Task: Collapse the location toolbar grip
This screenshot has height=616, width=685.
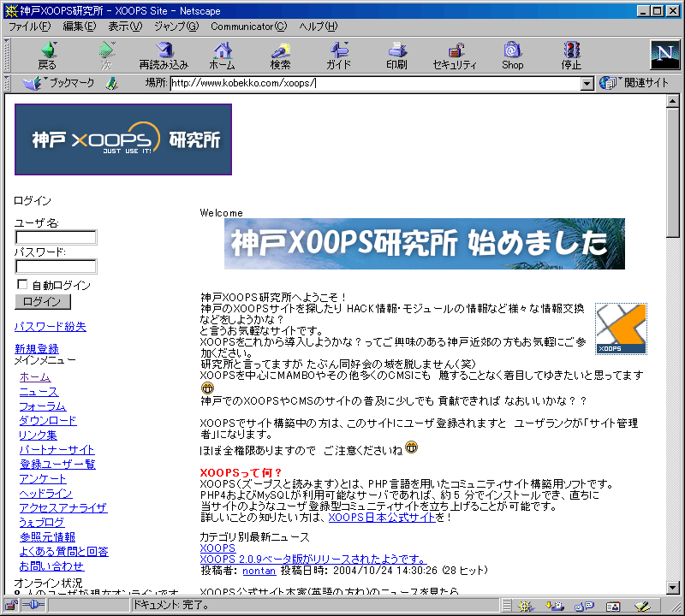Action: click(x=7, y=83)
